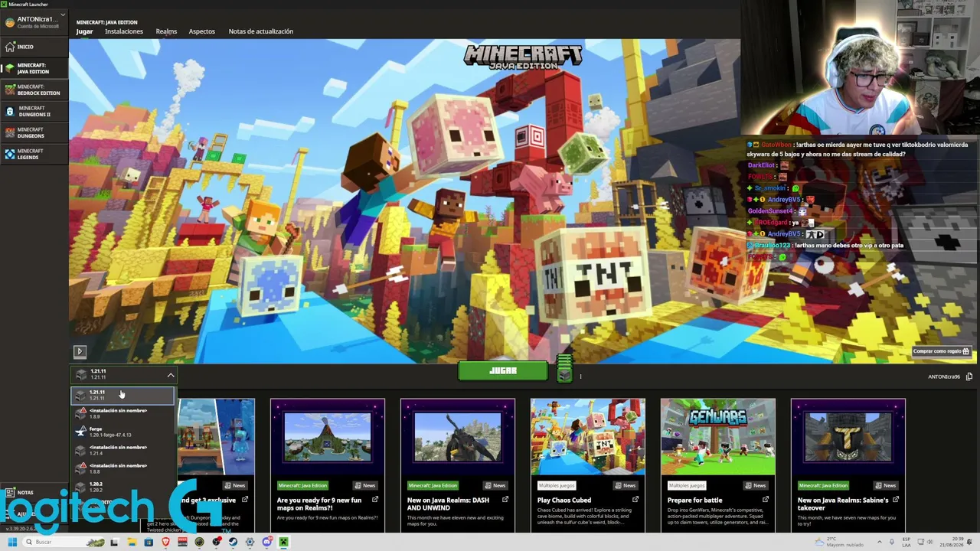980x551 pixels.
Task: Open external link for DASH AND UNWIND article
Action: pos(505,500)
